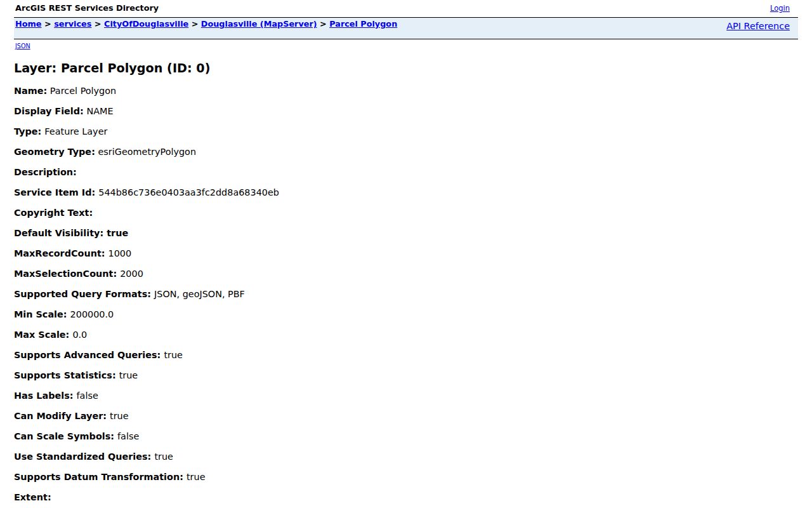Click the Copyright Text: label
Viewport: 812px width, 508px height.
pos(53,213)
